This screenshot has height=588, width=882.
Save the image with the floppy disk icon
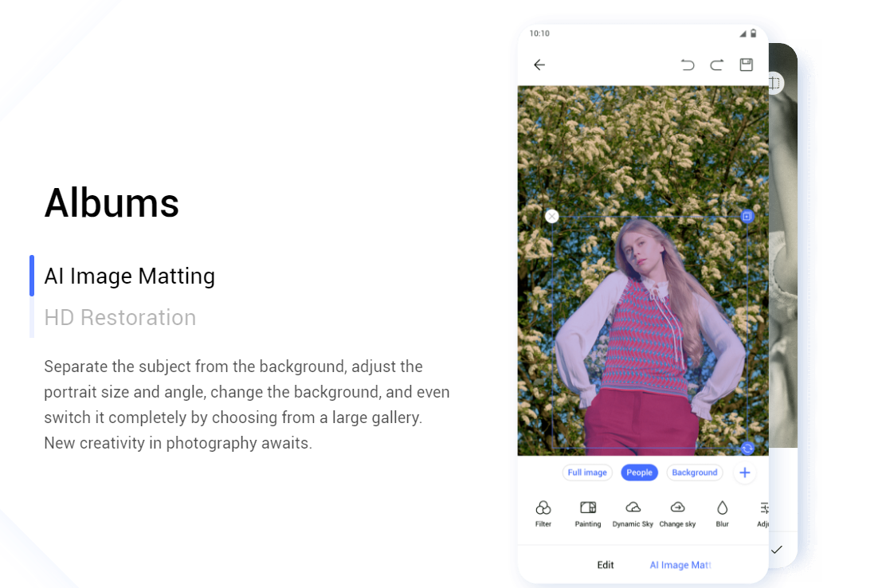click(746, 65)
